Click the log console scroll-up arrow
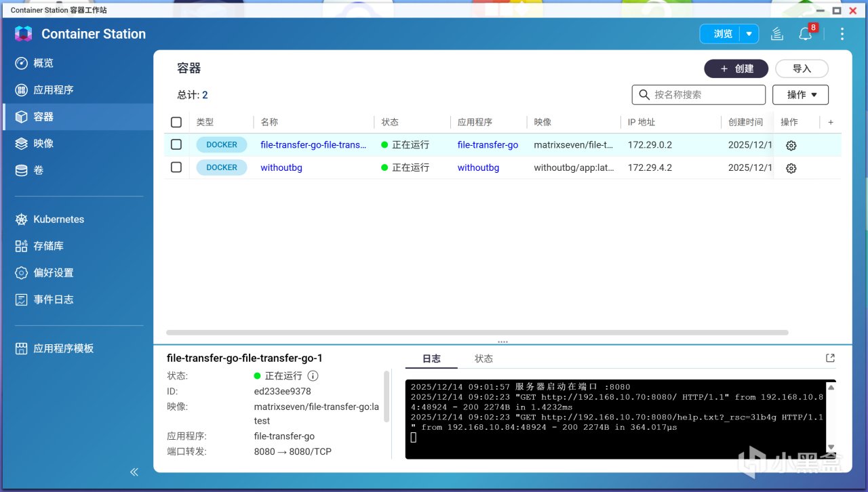Image resolution: width=868 pixels, height=492 pixels. (x=831, y=388)
